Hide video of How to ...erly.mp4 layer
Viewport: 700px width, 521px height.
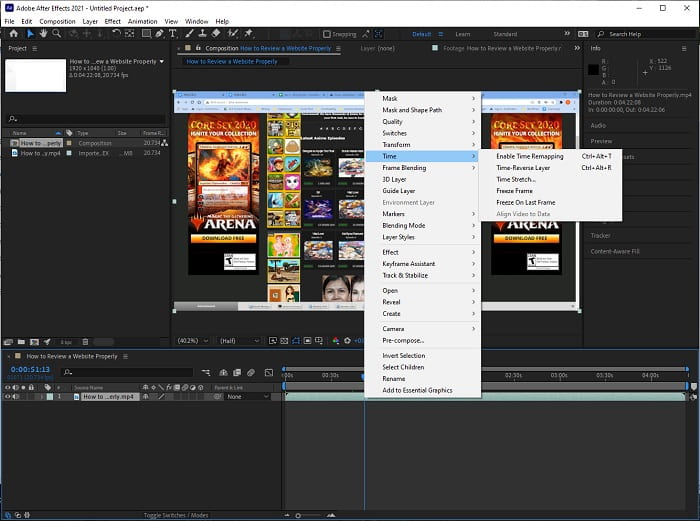coord(7,396)
